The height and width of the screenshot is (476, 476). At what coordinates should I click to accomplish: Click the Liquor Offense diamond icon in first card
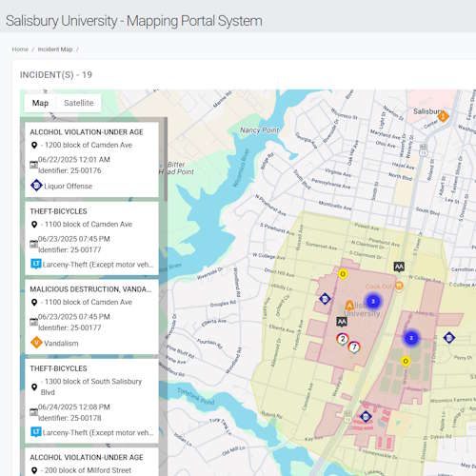click(36, 186)
